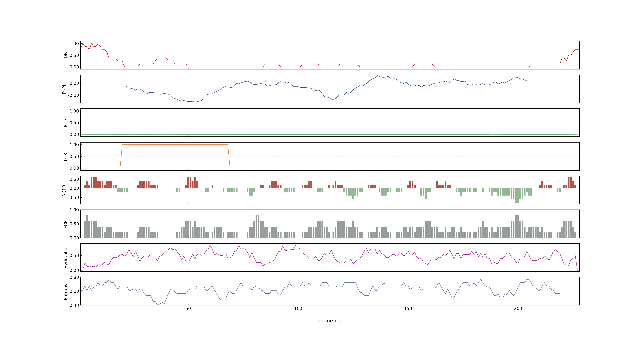Image resolution: width=644 pixels, height=343 pixels.
Task: Select the Entropy y-axis label
Action: (x=66, y=291)
